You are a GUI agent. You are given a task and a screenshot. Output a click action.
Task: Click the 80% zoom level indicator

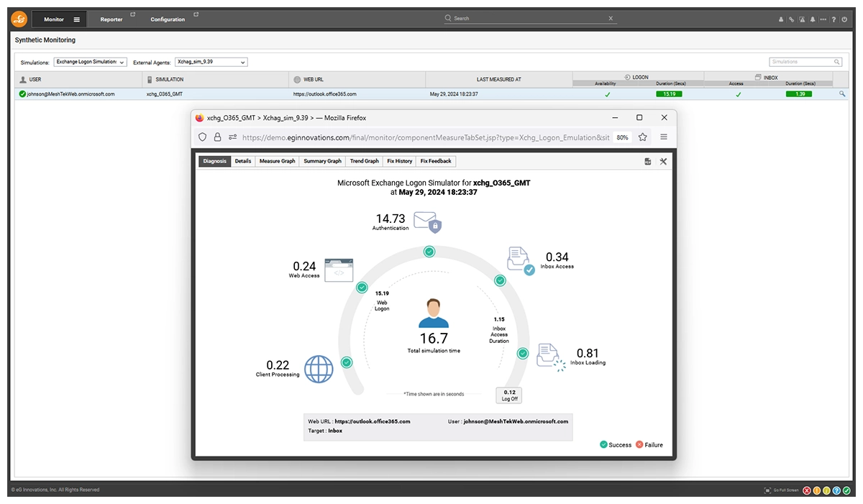pos(622,137)
